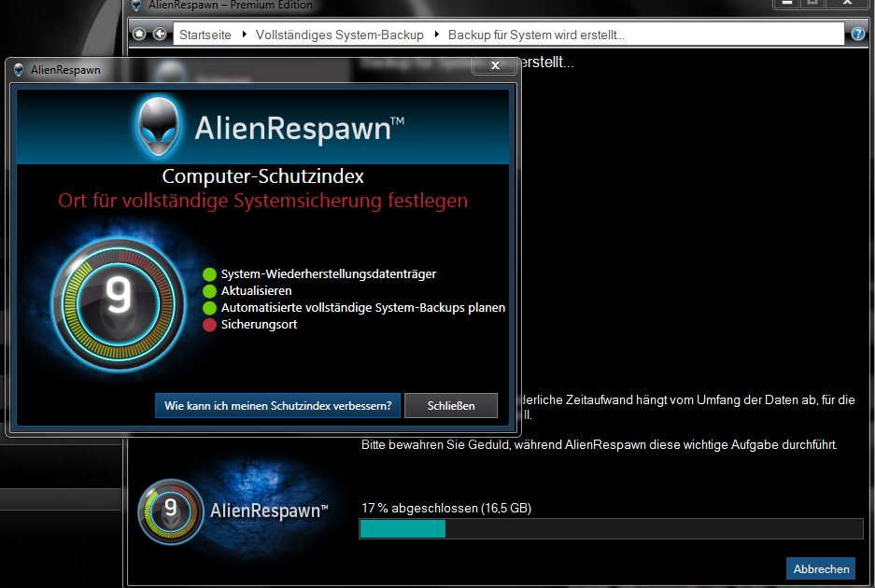Cancel the backup with Abbrechen
The width and height of the screenshot is (875, 588).
[821, 569]
